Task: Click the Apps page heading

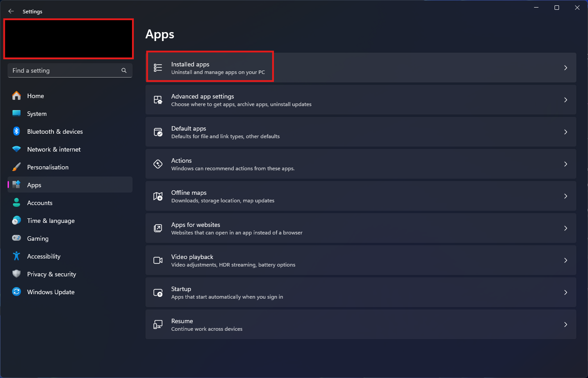Action: pos(160,34)
